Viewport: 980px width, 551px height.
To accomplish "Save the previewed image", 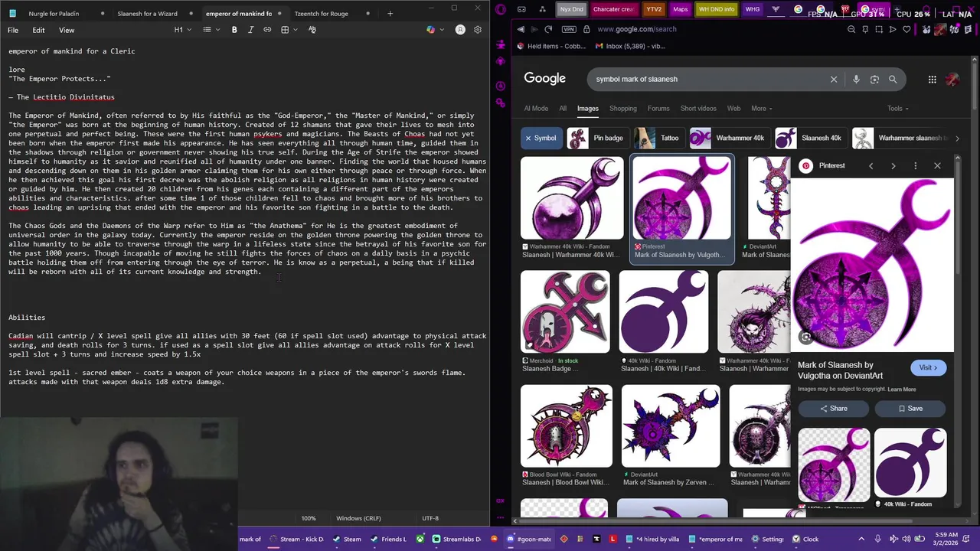I will (910, 409).
